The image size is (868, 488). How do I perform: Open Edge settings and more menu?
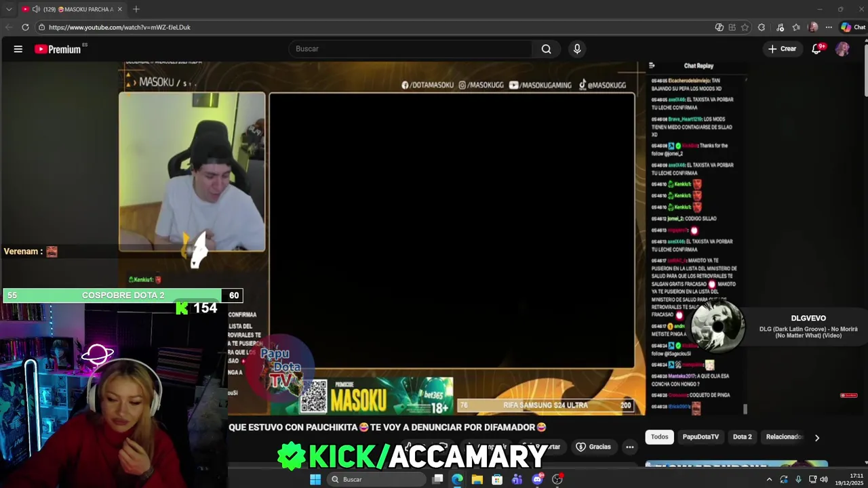829,27
